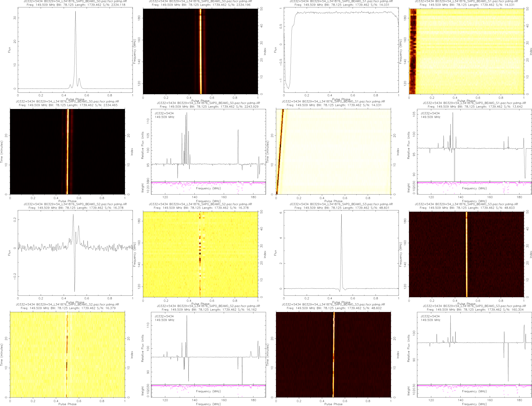Image resolution: width=532 pixels, height=406 pixels.
Task: Click the magenta weight strip under S0 bandpass
Action: (208, 183)
